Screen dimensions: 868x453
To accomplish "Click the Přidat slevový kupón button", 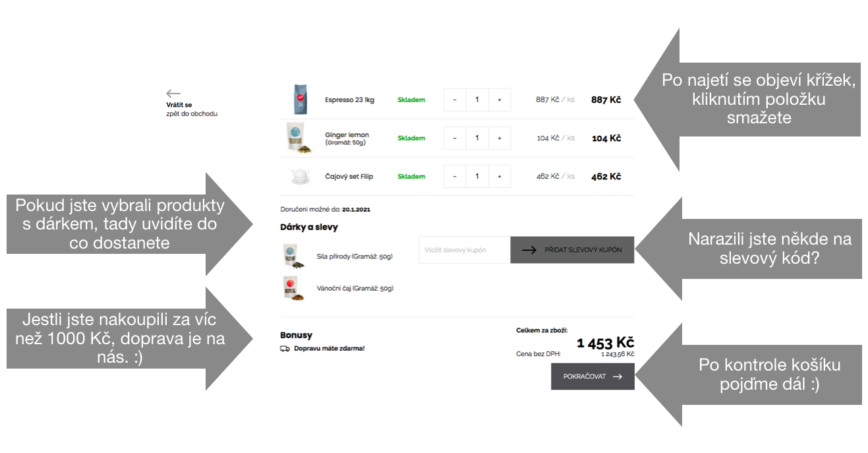I will (572, 250).
